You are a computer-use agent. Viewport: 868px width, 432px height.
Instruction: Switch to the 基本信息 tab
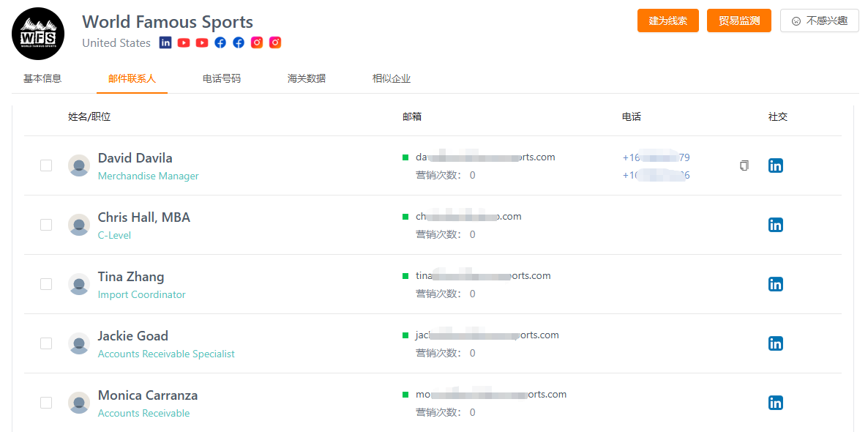42,78
